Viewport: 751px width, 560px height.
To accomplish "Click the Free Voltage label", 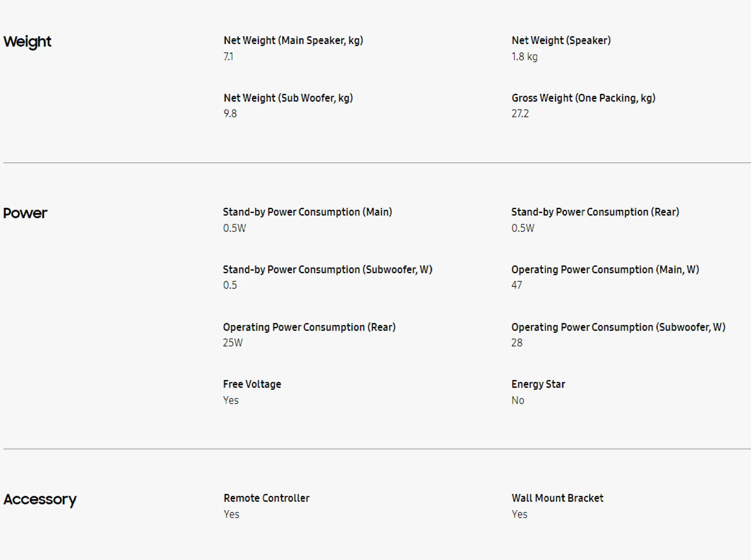I will [252, 385].
